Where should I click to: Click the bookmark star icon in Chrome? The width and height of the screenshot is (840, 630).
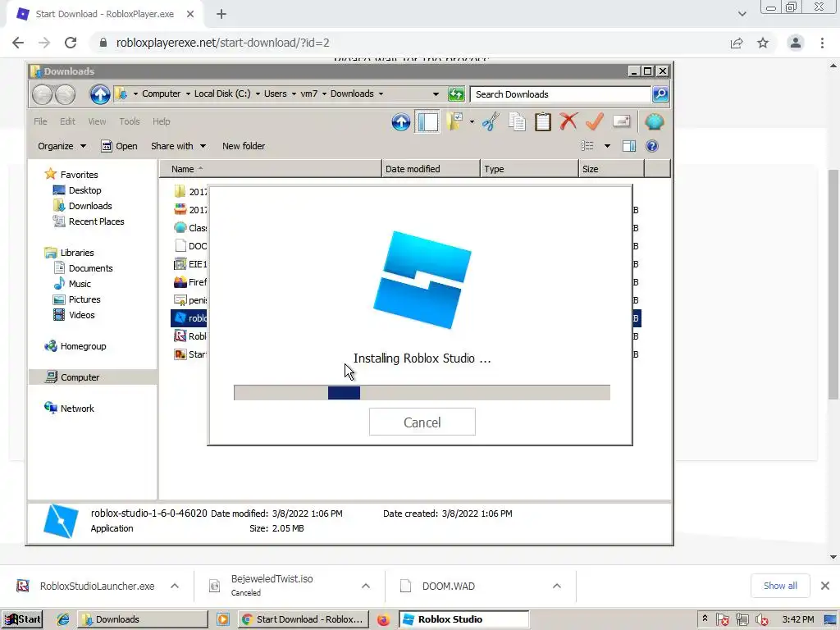763,43
